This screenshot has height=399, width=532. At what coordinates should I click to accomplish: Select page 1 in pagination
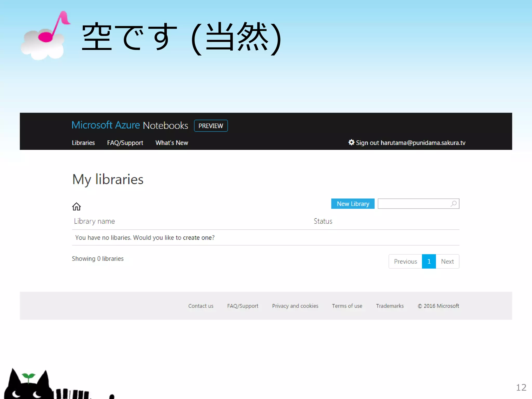429,261
